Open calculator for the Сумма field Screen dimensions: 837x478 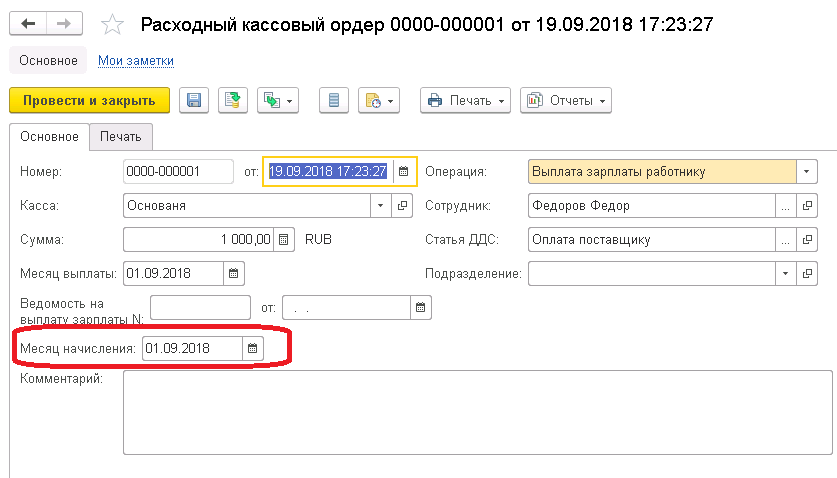(284, 239)
